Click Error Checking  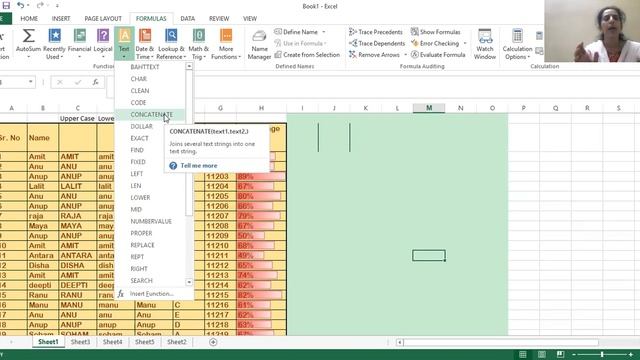[x=435, y=43]
